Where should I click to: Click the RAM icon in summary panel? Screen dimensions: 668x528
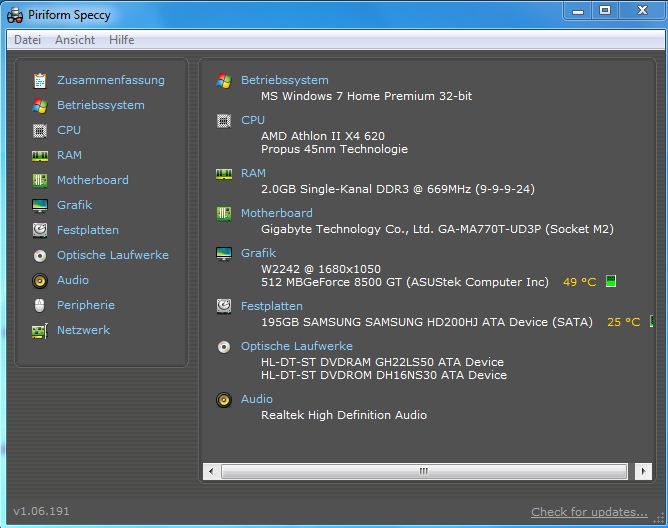(x=224, y=174)
